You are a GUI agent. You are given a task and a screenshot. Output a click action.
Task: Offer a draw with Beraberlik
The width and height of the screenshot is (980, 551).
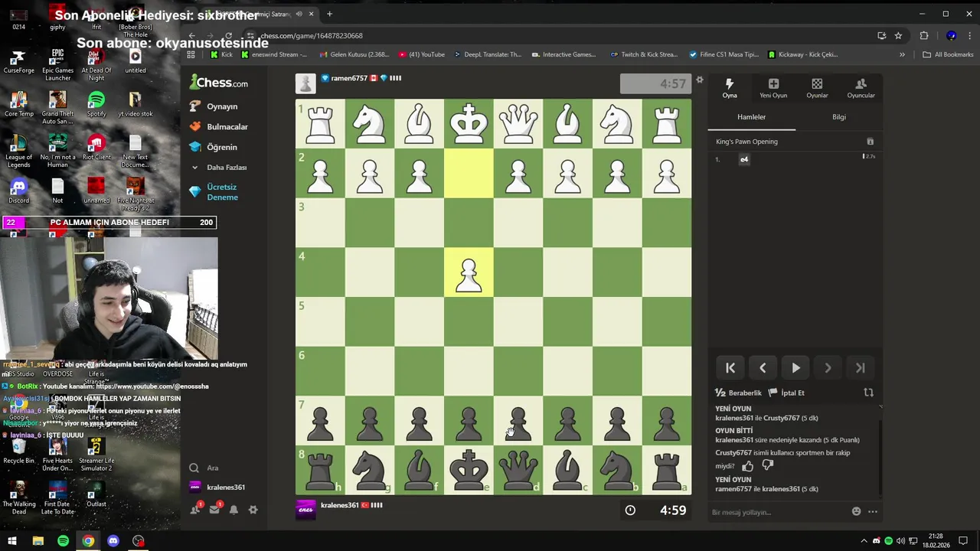738,393
